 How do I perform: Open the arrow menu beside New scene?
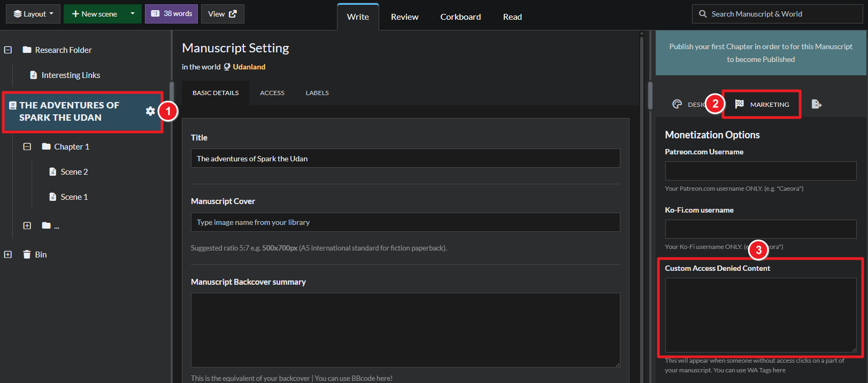(x=133, y=14)
